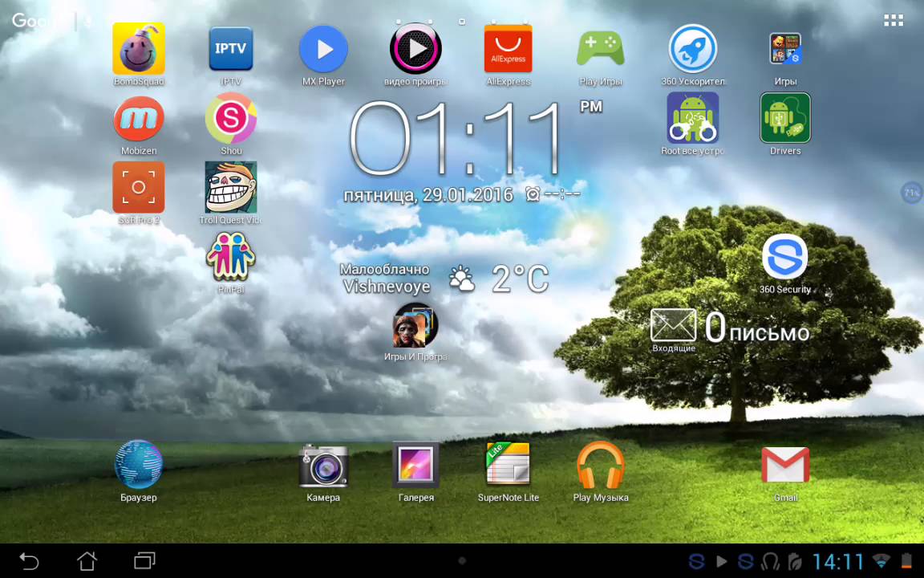Tap the play notification icon in status bar

(721, 561)
